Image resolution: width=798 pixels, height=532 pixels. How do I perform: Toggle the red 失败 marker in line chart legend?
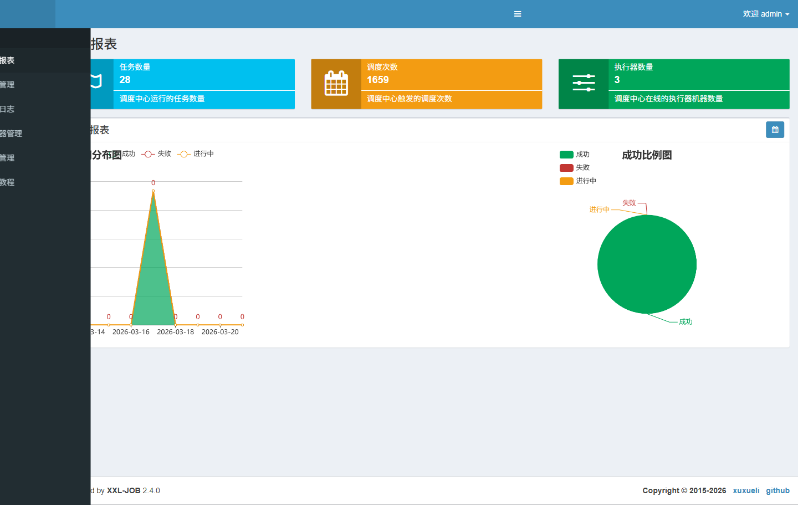(x=148, y=154)
